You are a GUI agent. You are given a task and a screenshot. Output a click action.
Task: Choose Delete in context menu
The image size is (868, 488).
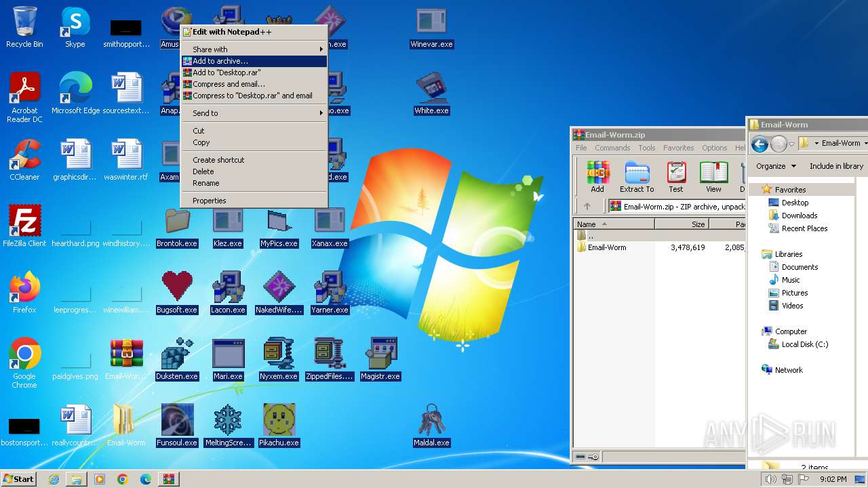pyautogui.click(x=254, y=171)
